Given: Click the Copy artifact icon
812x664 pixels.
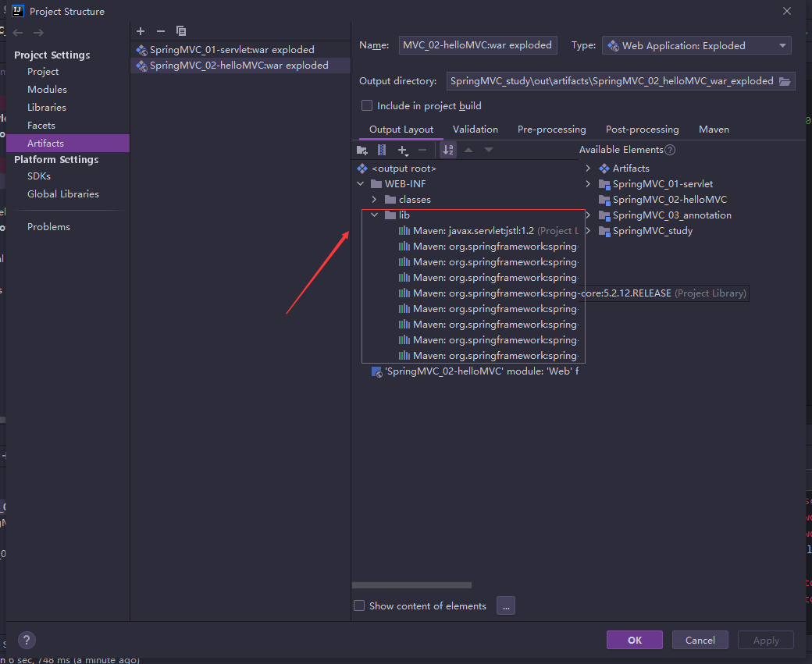Looking at the screenshot, I should pos(180,31).
